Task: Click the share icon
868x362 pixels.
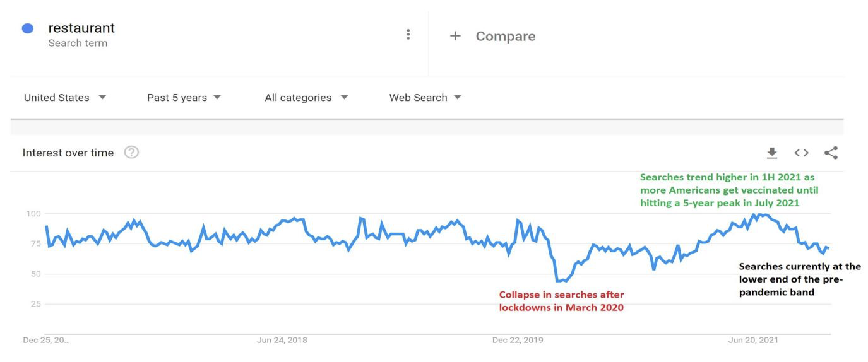Action: (831, 153)
